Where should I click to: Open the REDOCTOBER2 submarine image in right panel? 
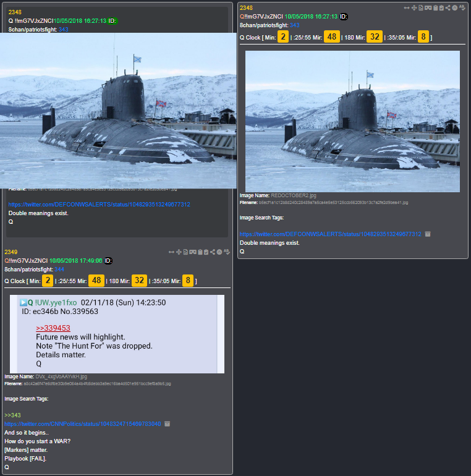(352, 121)
